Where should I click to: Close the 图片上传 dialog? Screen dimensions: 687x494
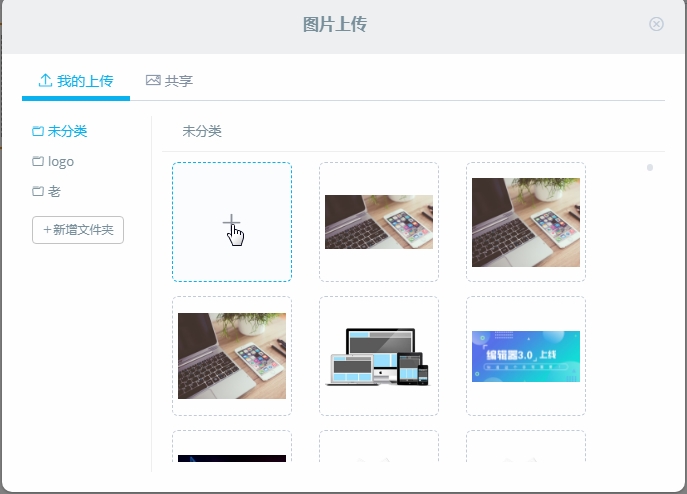click(656, 24)
